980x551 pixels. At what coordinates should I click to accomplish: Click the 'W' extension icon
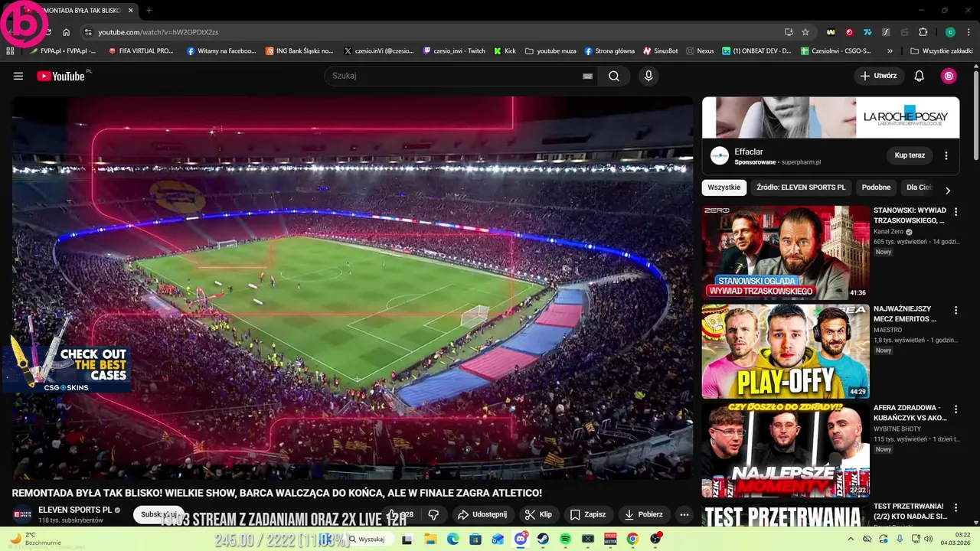point(831,32)
